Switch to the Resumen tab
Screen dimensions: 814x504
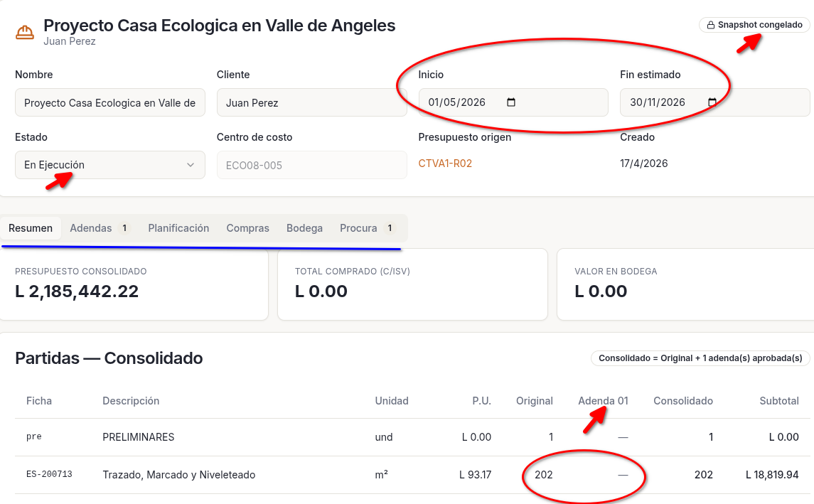[x=31, y=228]
